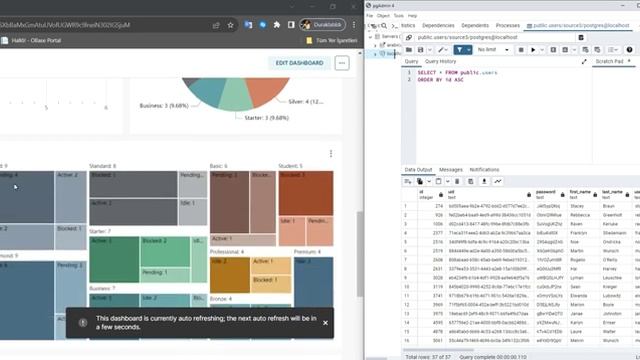Open file icon in pgAdmin query toolbar
Viewport: 640px width, 360px height.
409,50
